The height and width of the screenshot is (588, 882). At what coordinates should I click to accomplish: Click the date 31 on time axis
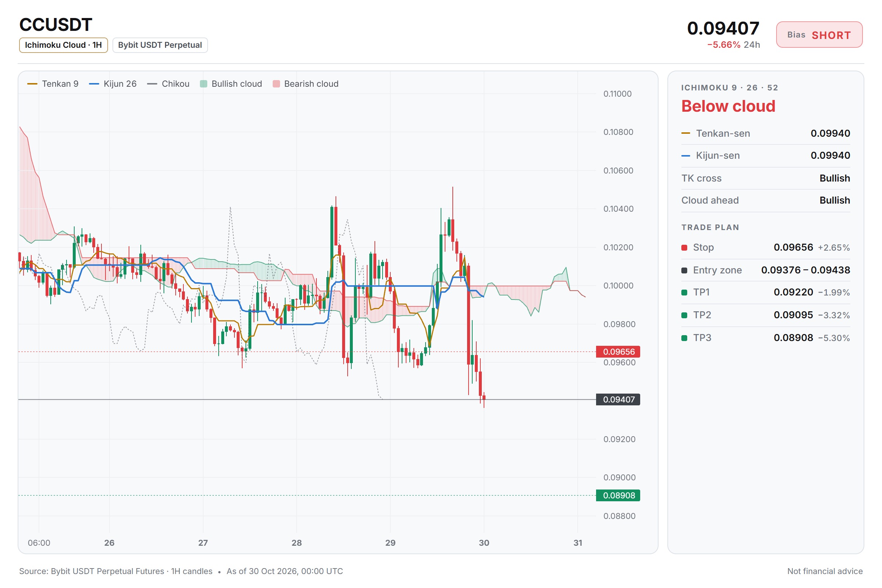coord(578,543)
